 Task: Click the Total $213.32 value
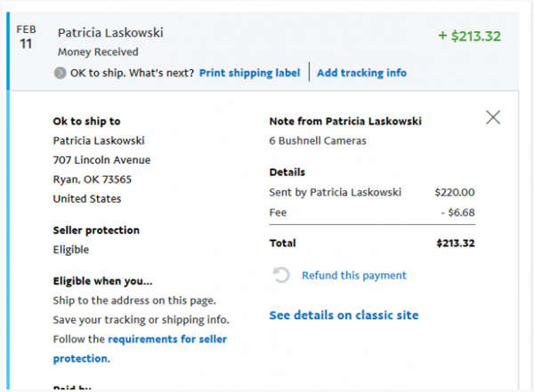click(x=456, y=244)
